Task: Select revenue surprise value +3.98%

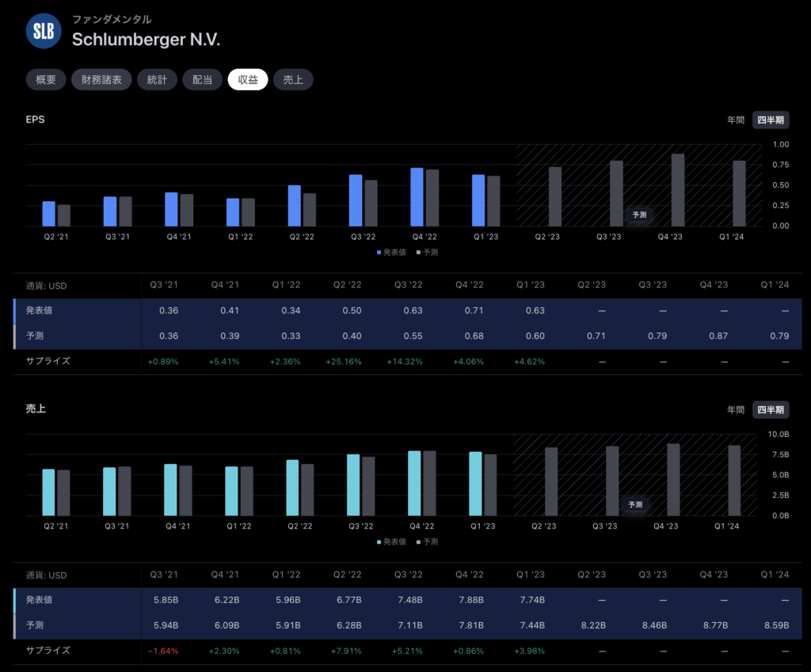Action: click(529, 651)
